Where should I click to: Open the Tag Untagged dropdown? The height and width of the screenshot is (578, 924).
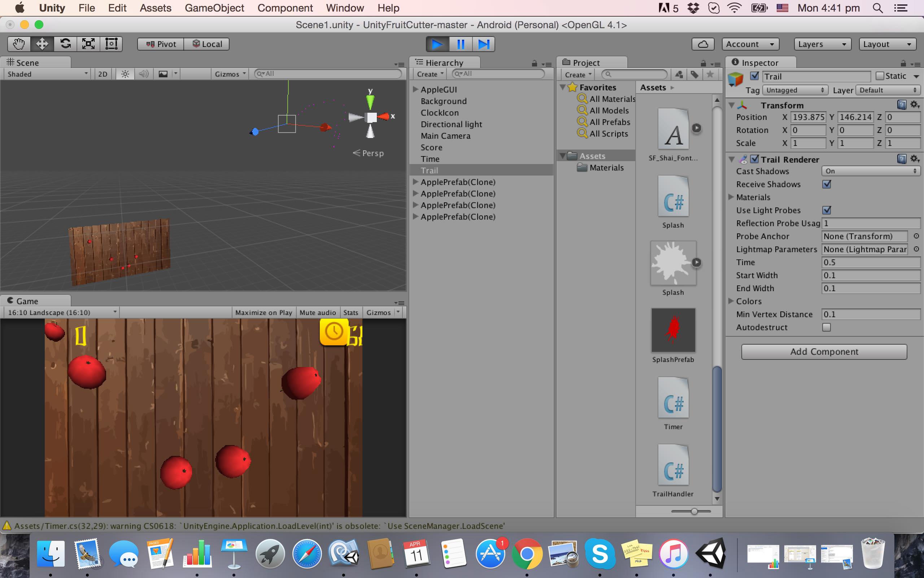pyautogui.click(x=796, y=90)
